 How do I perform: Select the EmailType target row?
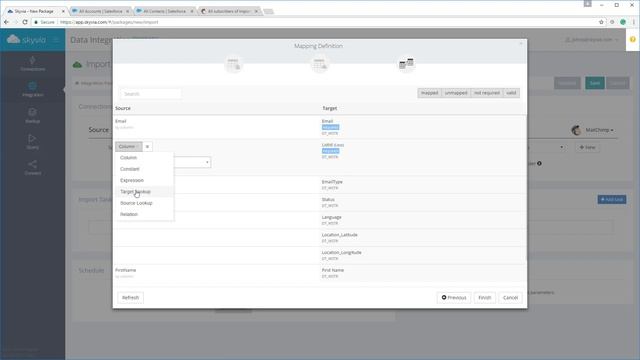click(x=423, y=185)
